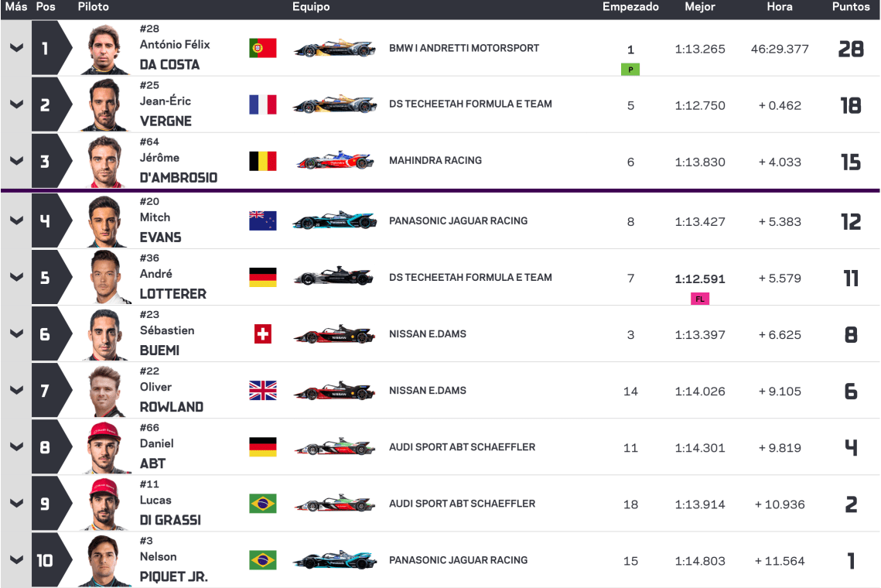Open the DS Techeetah team link for Vergne

470,104
